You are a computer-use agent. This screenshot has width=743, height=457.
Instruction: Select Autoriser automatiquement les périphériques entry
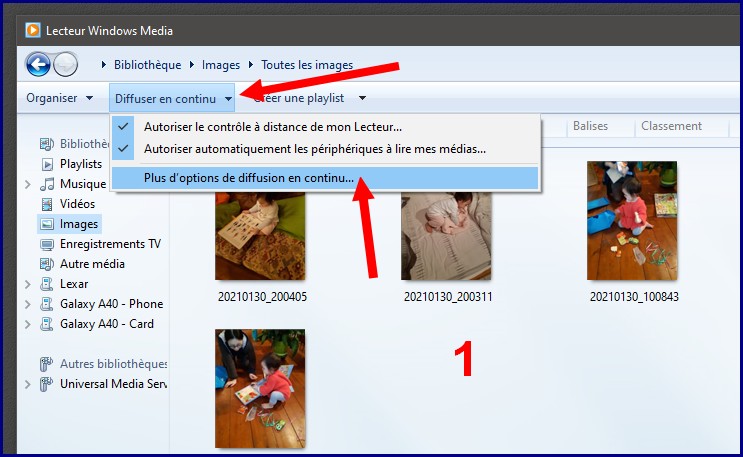(325, 149)
